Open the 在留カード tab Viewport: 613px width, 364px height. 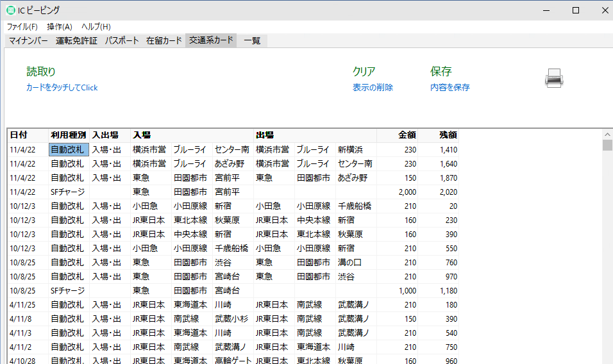click(x=164, y=40)
